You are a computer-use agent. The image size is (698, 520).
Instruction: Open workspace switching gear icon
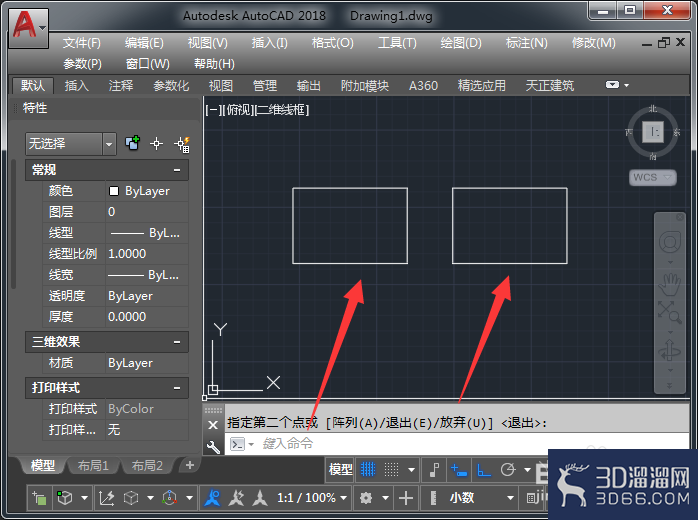click(366, 498)
